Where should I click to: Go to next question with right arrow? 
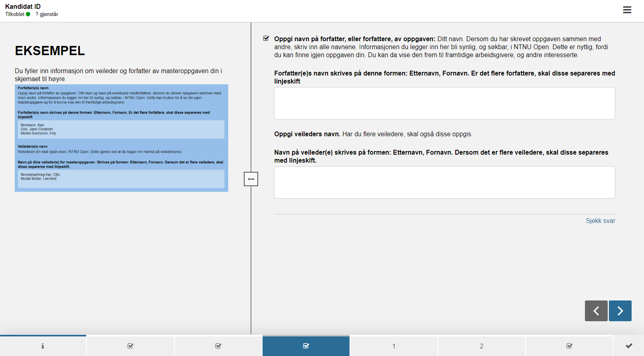(x=620, y=311)
